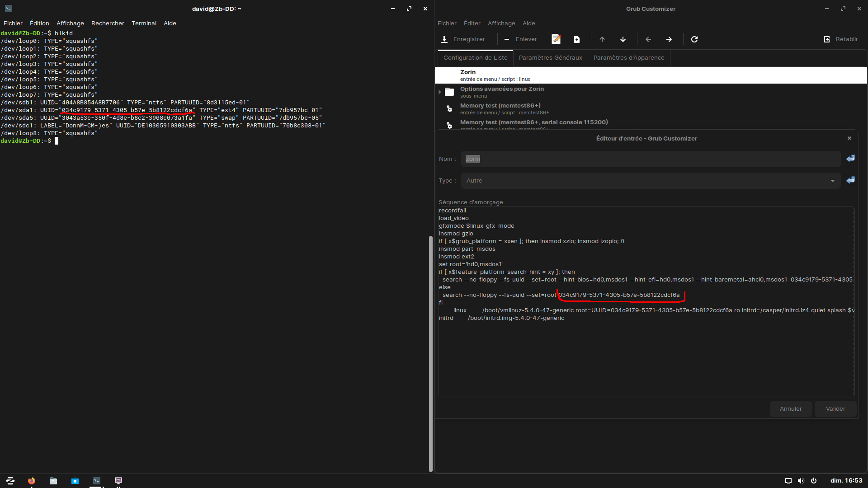The image size is (868, 488).
Task: Click the Annuler button
Action: 790,409
